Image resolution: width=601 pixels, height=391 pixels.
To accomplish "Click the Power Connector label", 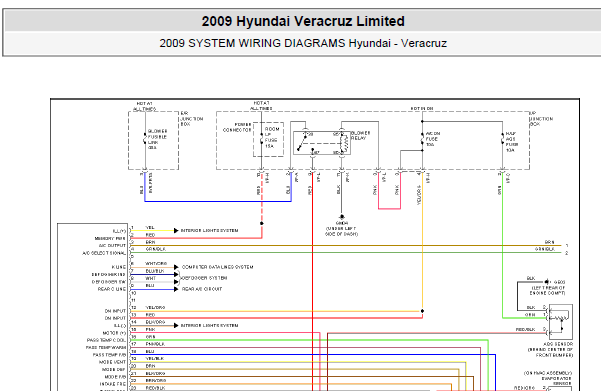I will [237, 127].
